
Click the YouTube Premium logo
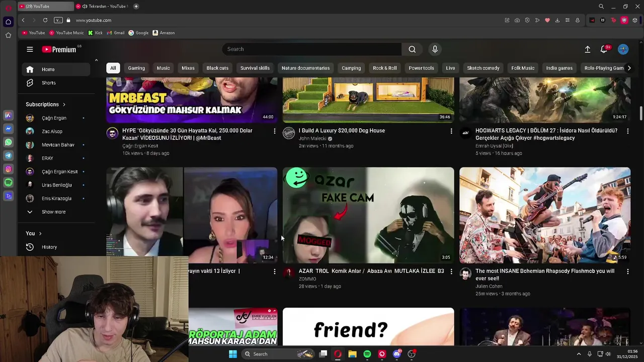pyautogui.click(x=59, y=49)
